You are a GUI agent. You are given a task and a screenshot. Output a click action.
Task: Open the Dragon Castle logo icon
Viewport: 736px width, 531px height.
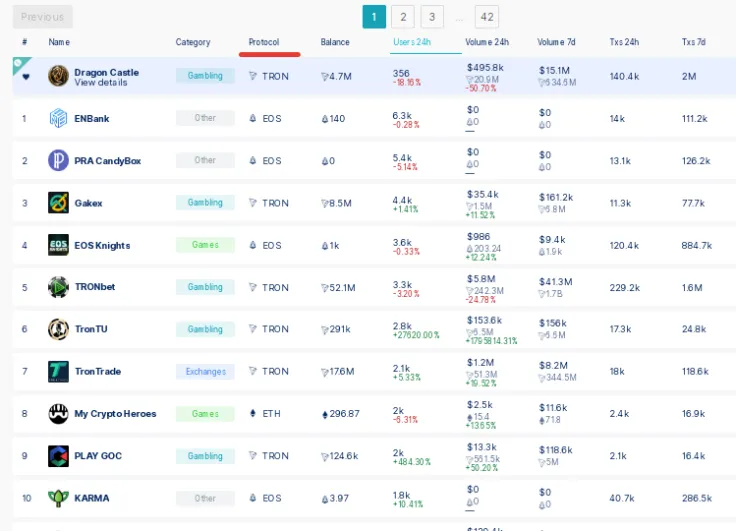58,76
